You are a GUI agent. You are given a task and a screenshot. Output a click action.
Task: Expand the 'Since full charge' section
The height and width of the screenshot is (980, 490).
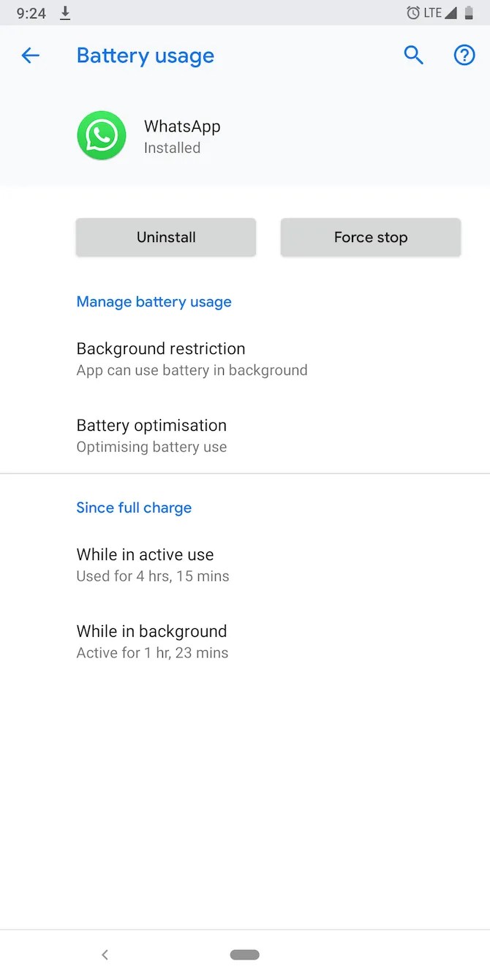click(134, 508)
